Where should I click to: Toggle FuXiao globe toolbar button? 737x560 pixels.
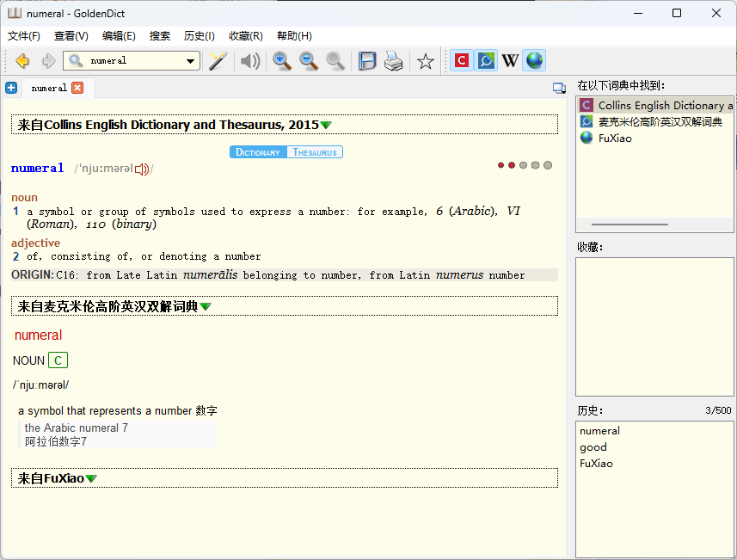click(x=534, y=60)
